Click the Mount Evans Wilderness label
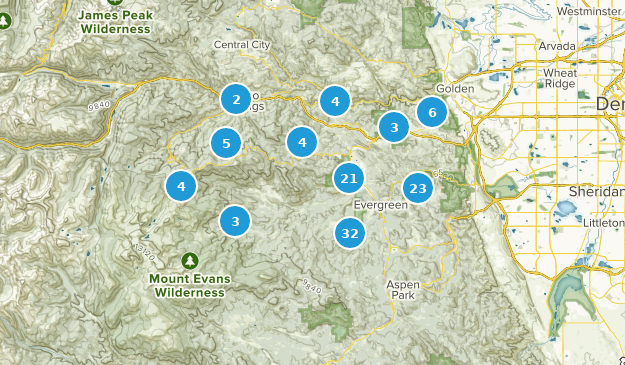The height and width of the screenshot is (365, 625). point(190,286)
